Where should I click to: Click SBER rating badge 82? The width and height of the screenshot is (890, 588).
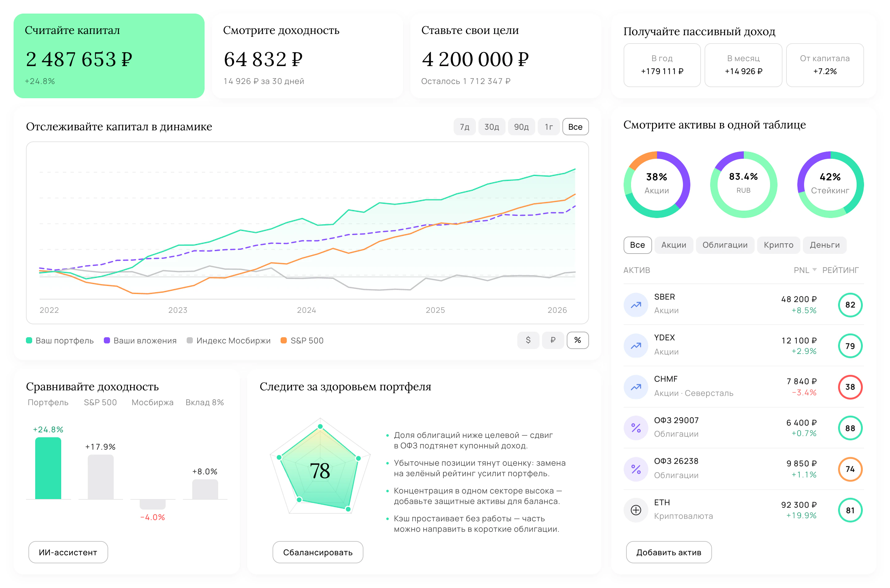coord(850,304)
